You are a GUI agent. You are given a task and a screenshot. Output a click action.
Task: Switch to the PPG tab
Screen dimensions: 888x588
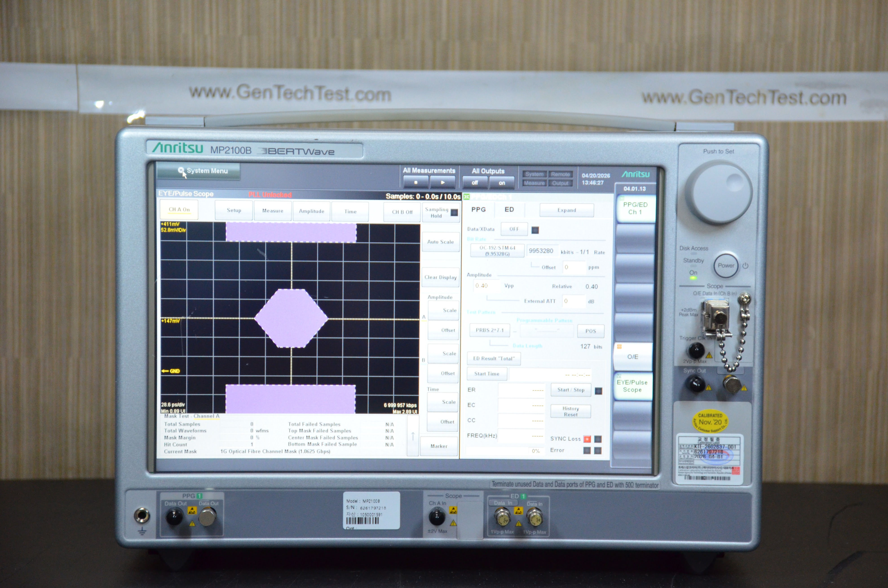coord(479,210)
